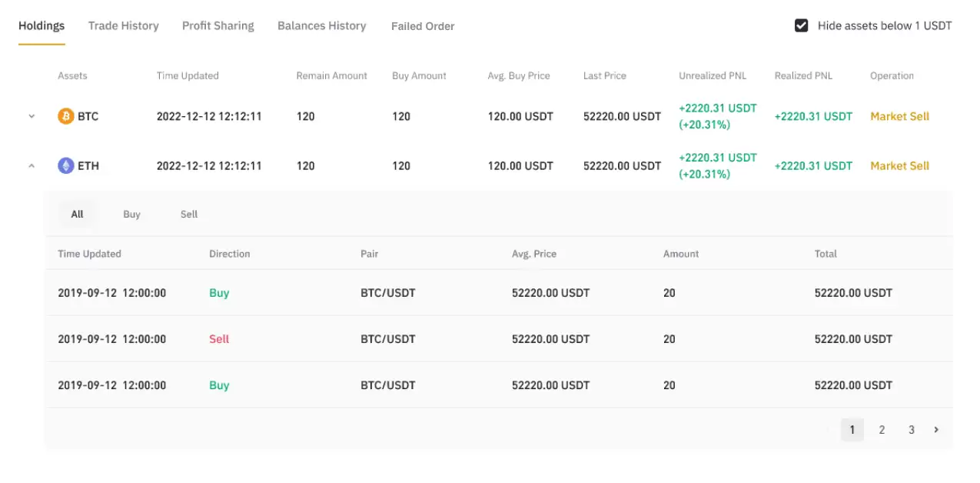This screenshot has height=483, width=980.
Task: Select the Holdings tab
Action: (42, 26)
